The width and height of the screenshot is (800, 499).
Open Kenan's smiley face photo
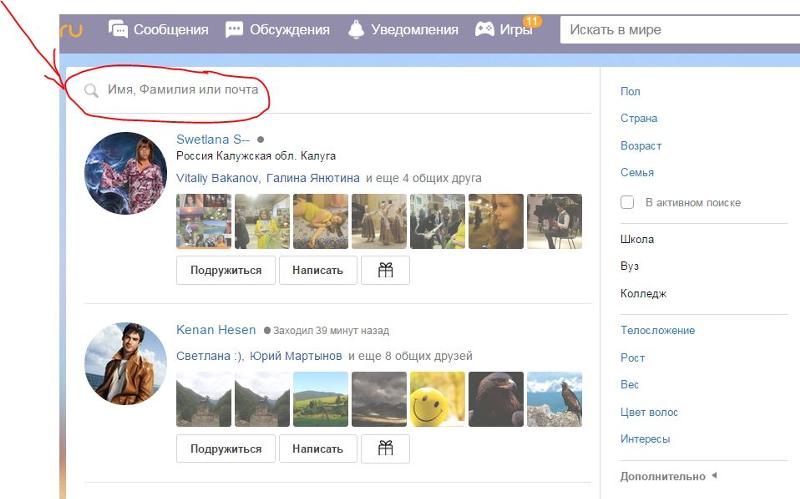437,399
